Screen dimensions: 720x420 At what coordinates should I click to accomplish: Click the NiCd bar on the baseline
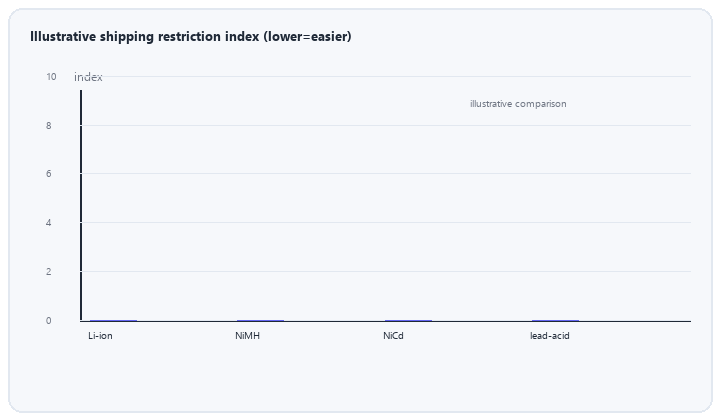pos(408,320)
